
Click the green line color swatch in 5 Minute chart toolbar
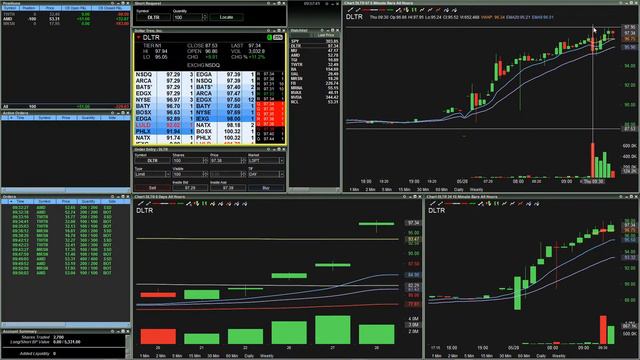pos(390,10)
